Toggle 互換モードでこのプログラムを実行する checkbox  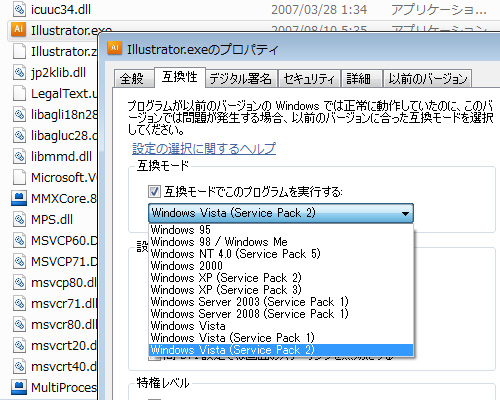click(x=154, y=192)
